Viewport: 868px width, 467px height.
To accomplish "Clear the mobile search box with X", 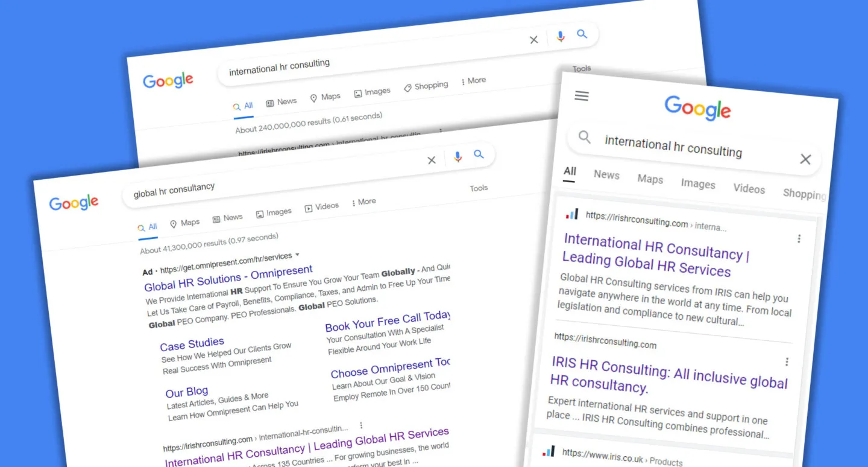I will pos(805,159).
